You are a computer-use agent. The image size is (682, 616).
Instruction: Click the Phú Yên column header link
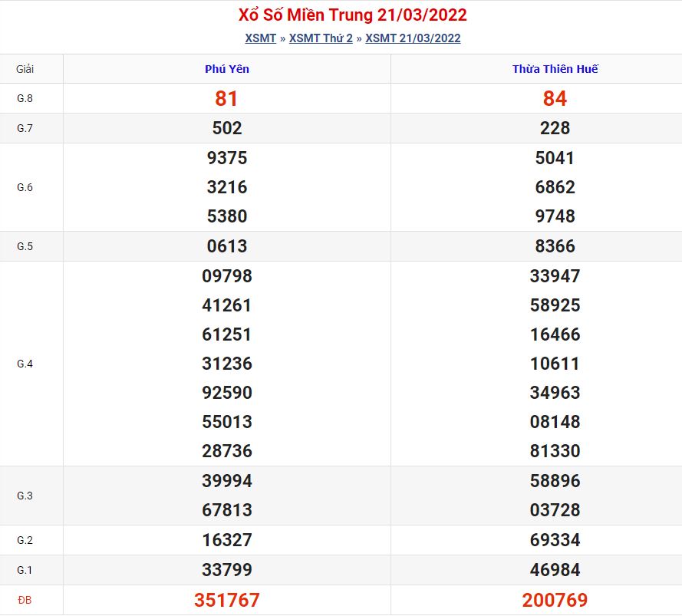coord(227,69)
